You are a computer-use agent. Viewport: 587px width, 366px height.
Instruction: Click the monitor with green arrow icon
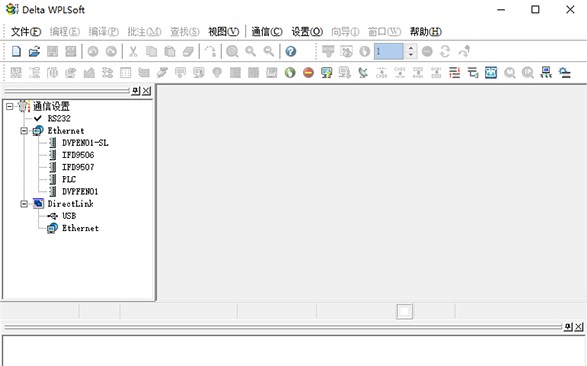tap(326, 72)
